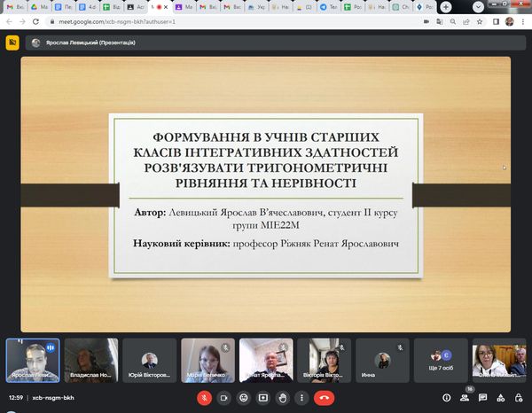The image size is (532, 413).
Task: Open host controls lock icon
Action: 519,398
